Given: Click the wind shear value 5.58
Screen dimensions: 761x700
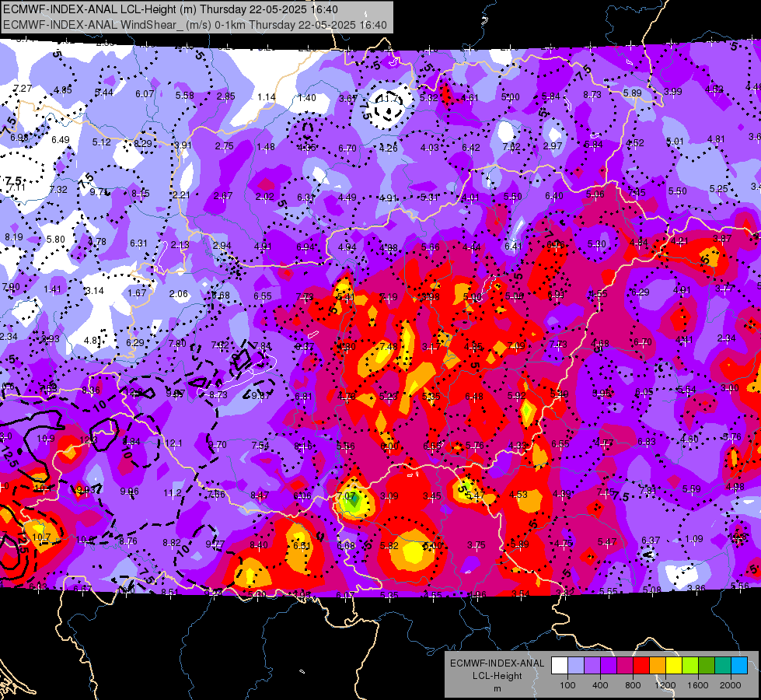Looking at the screenshot, I should 185,95.
